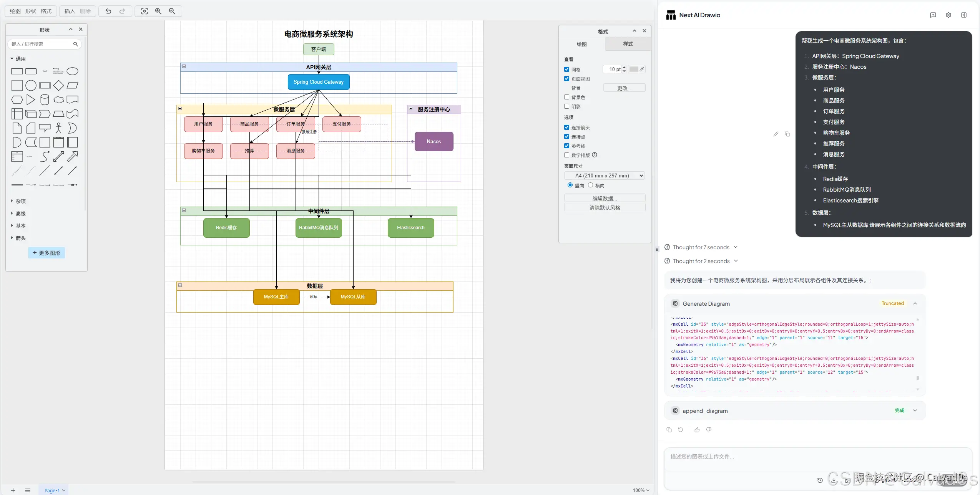Open the 绘图 menu
Screen dimensions: 980x495
(15, 11)
